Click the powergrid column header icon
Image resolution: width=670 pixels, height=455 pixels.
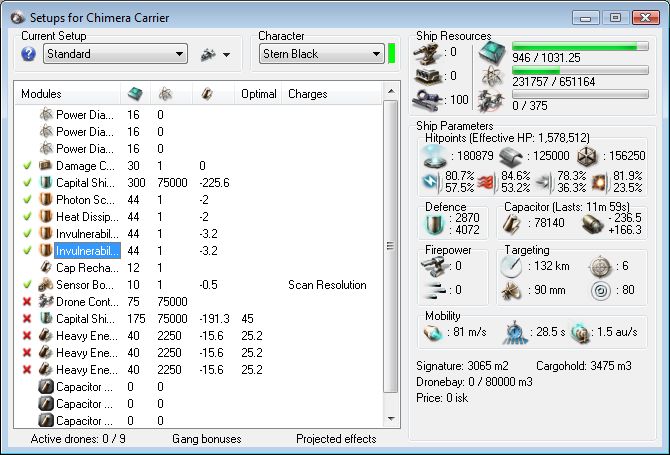[x=165, y=94]
